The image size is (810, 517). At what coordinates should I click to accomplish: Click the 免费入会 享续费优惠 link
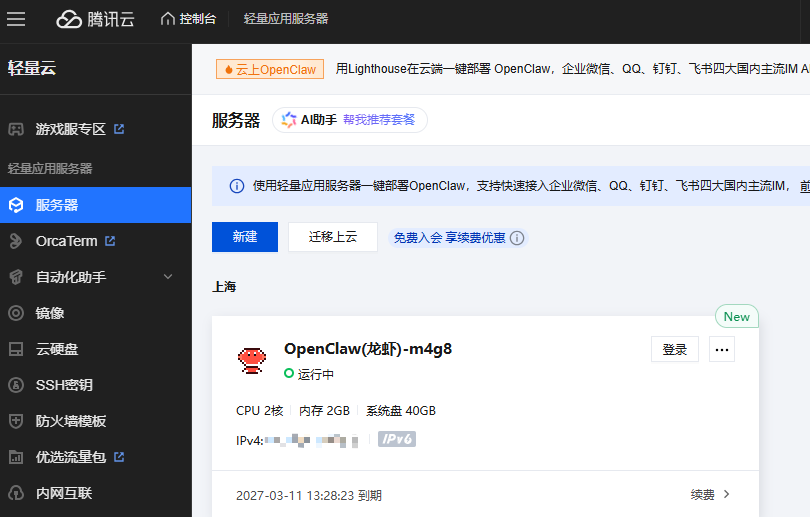coord(449,238)
